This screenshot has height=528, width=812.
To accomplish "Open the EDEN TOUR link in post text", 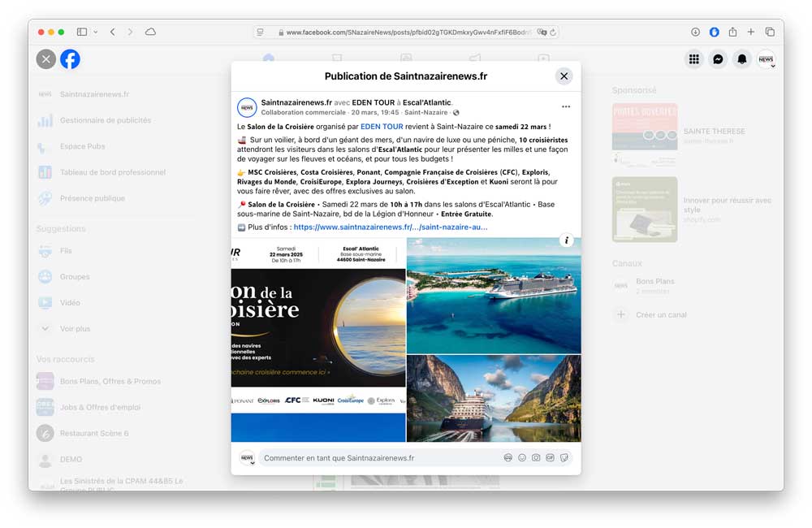I will coord(382,127).
